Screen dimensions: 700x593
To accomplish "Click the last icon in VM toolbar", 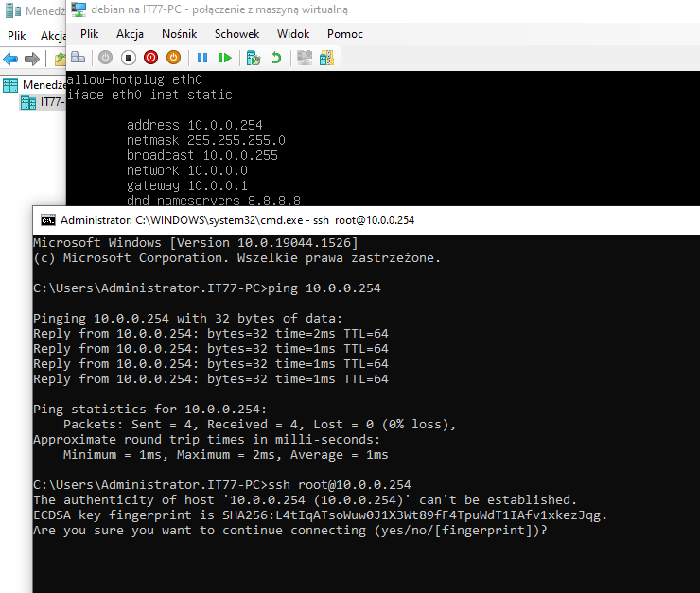I will click(326, 58).
